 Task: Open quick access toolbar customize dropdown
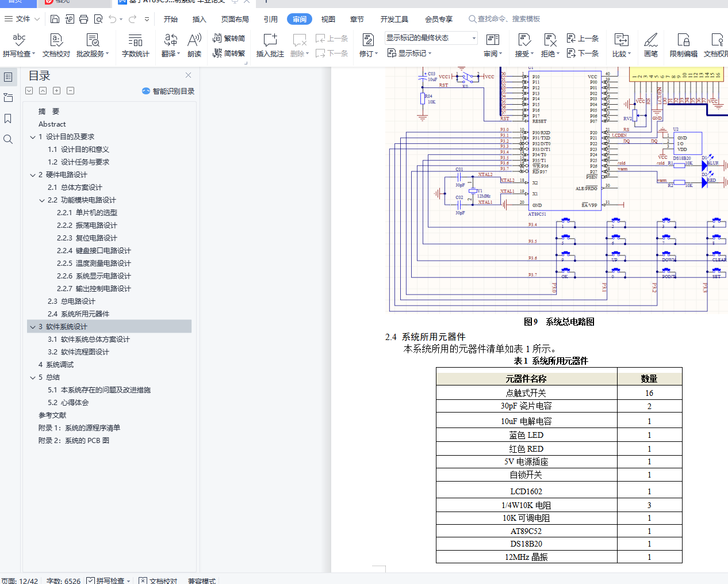click(x=147, y=19)
